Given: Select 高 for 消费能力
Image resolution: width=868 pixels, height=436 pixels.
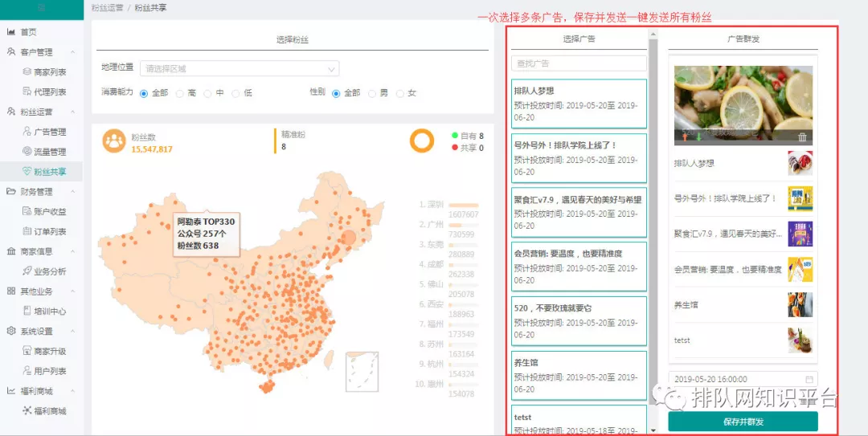Looking at the screenshot, I should click(x=180, y=93).
